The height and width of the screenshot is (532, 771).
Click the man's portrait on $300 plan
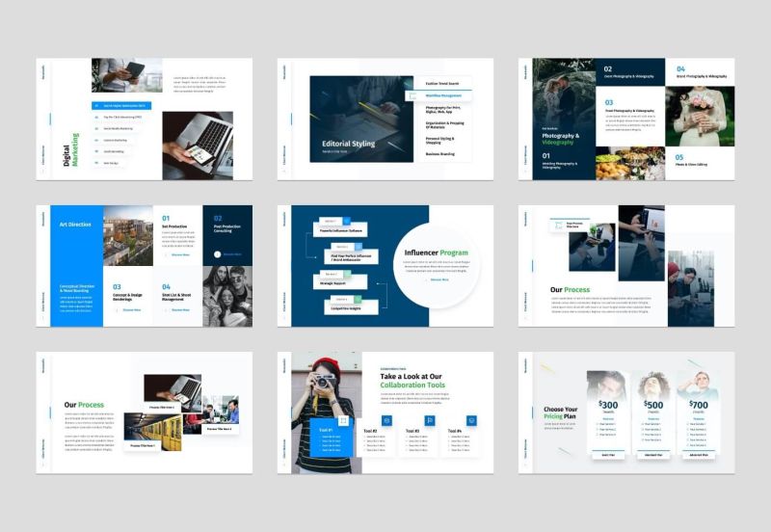click(608, 386)
